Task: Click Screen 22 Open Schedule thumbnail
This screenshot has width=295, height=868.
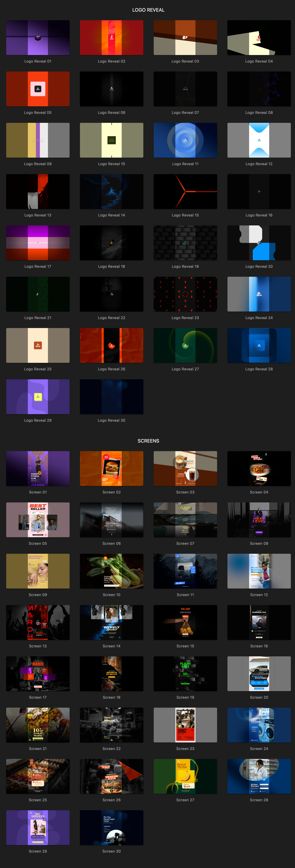Action: 111,725
